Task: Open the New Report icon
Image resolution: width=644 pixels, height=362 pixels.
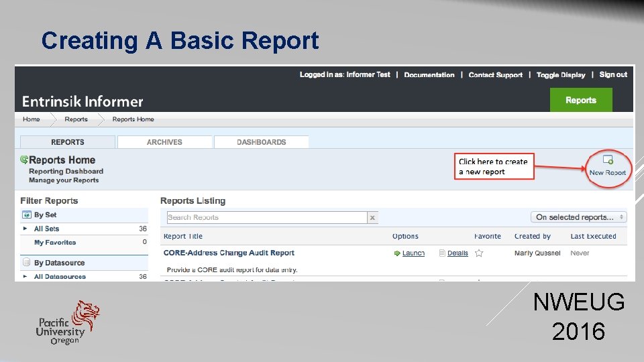Action: point(608,160)
